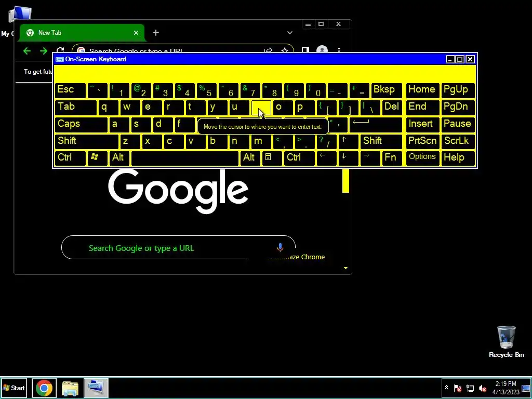Image resolution: width=532 pixels, height=399 pixels.
Task: Close the New Tab tab in Chrome
Action: point(136,33)
